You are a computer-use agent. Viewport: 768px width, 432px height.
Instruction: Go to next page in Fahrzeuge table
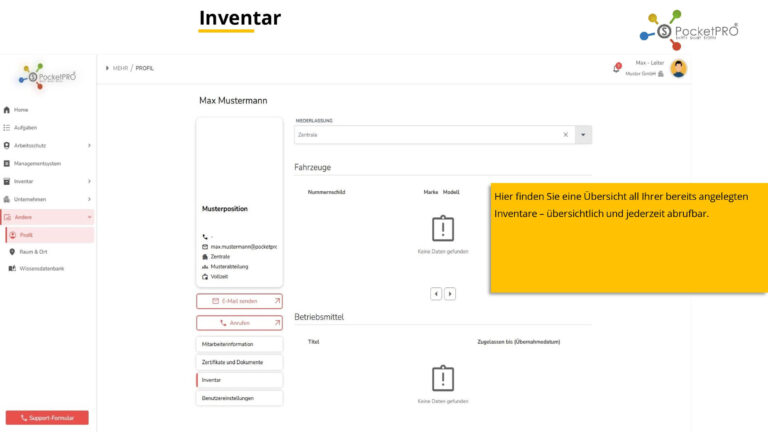(450, 294)
